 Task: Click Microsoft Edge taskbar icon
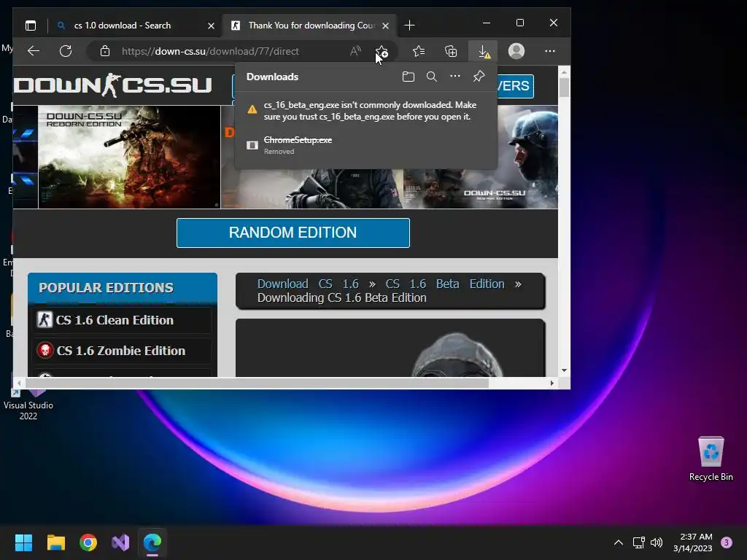152,542
